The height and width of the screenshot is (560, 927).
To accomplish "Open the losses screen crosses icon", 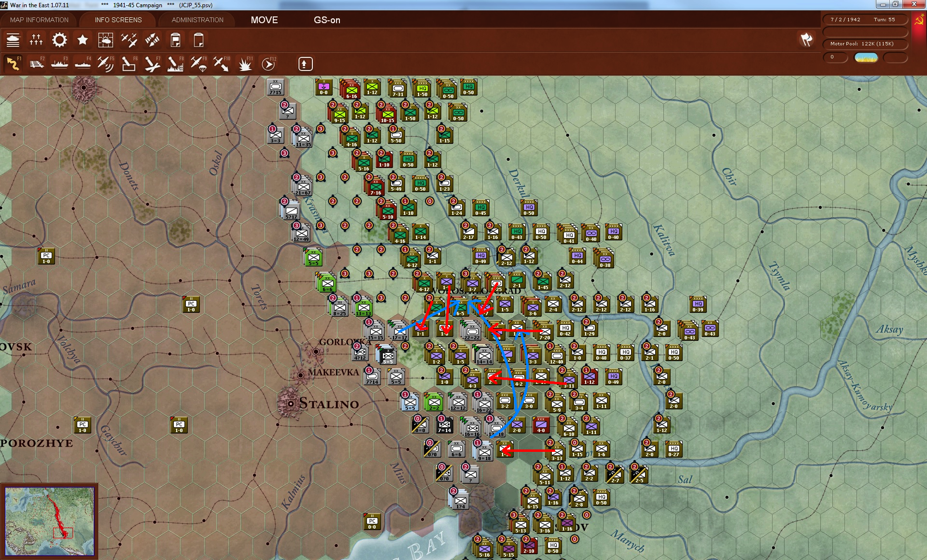I will [x=36, y=40].
